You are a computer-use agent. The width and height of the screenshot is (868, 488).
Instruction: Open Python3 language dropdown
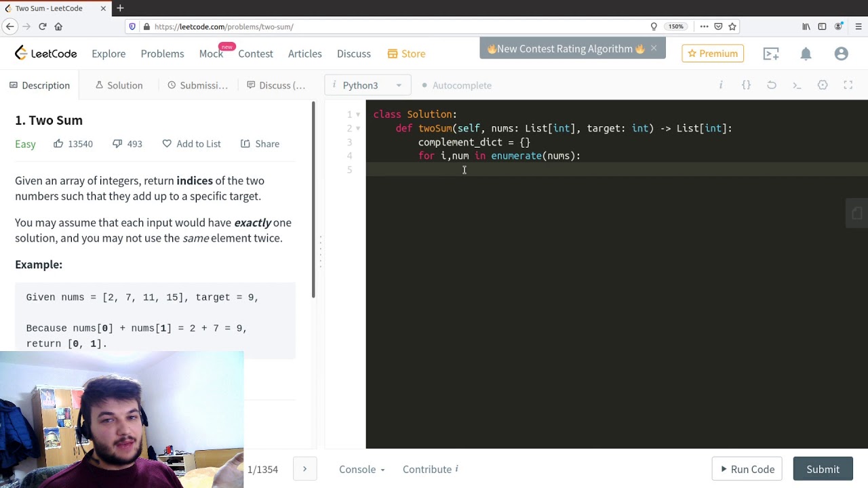(368, 85)
